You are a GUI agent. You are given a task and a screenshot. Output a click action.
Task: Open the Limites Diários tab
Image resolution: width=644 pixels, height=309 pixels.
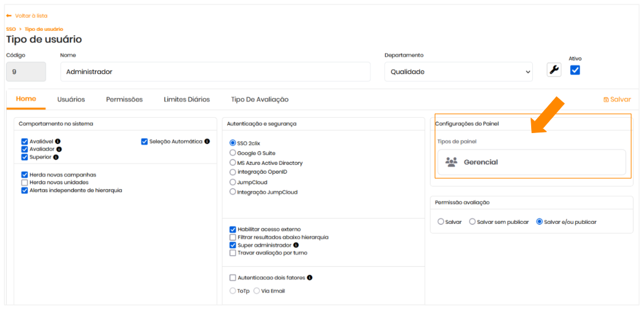187,100
